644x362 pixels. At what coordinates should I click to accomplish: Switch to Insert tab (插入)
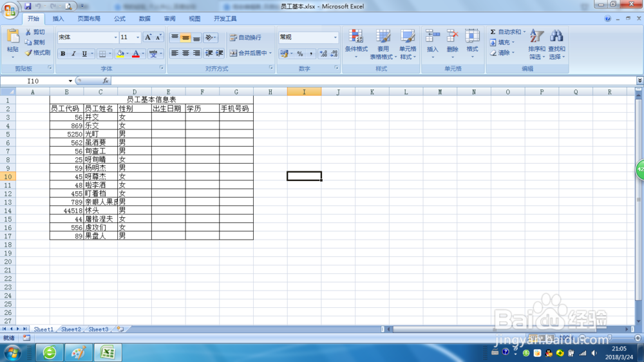coord(59,19)
